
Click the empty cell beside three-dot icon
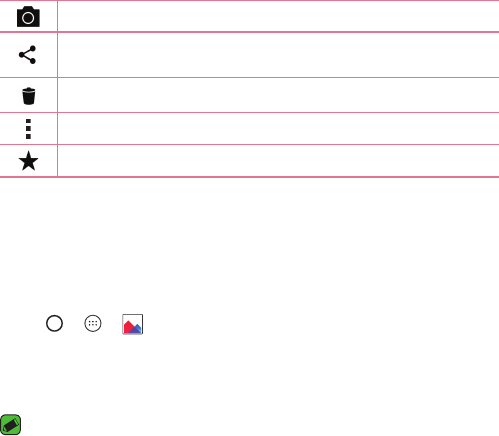click(278, 129)
